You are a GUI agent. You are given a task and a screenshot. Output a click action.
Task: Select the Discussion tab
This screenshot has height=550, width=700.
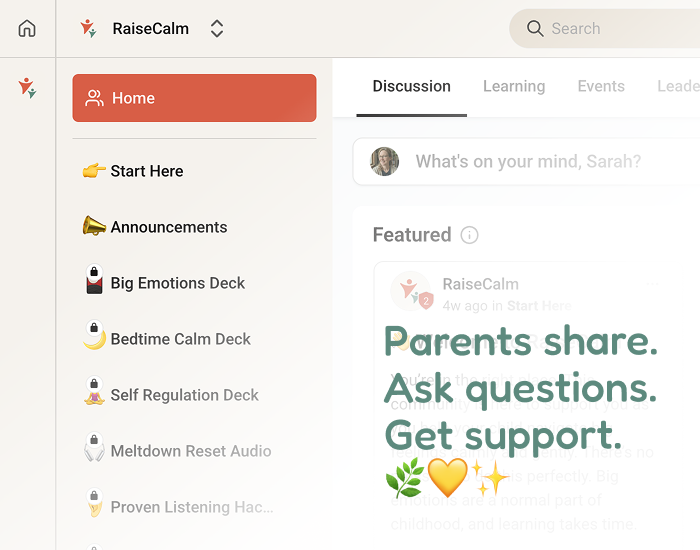click(x=412, y=86)
